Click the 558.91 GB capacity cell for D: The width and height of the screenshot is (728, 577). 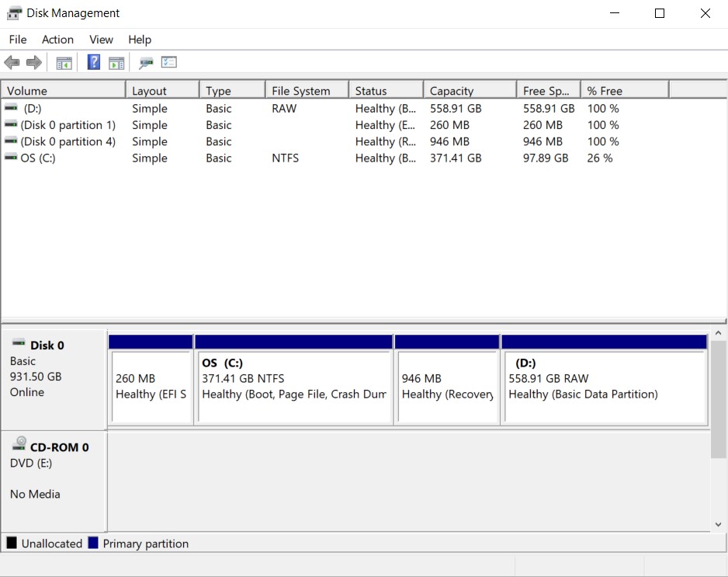click(456, 108)
